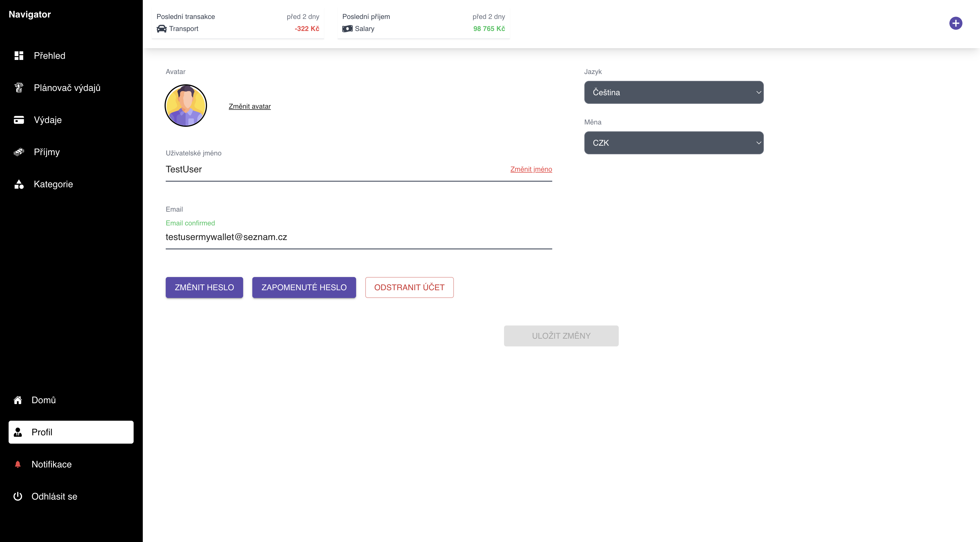Select the Profil menu item
The image size is (980, 542).
tap(71, 432)
